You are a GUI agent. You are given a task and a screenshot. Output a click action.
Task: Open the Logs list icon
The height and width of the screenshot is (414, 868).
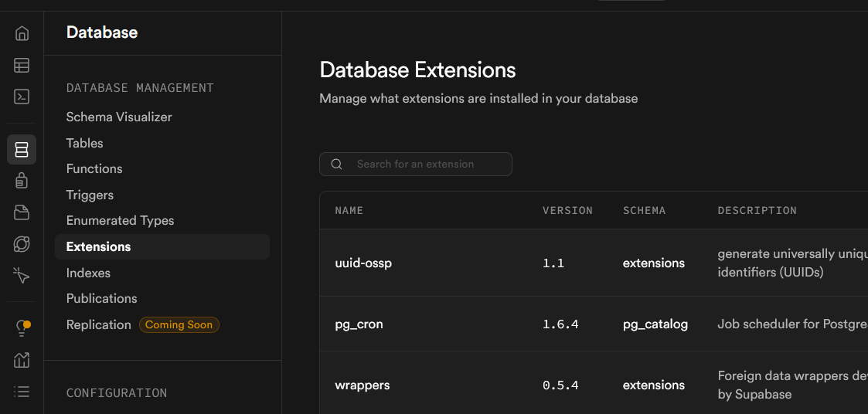(22, 392)
